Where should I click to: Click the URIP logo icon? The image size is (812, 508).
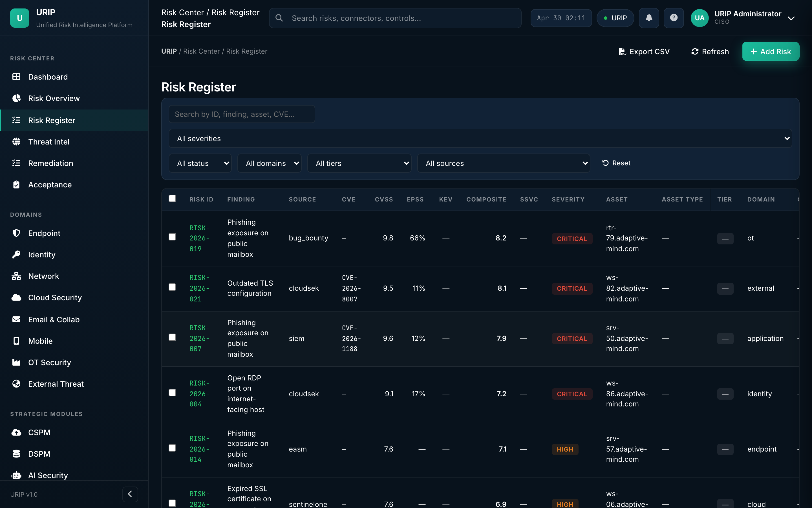(19, 18)
